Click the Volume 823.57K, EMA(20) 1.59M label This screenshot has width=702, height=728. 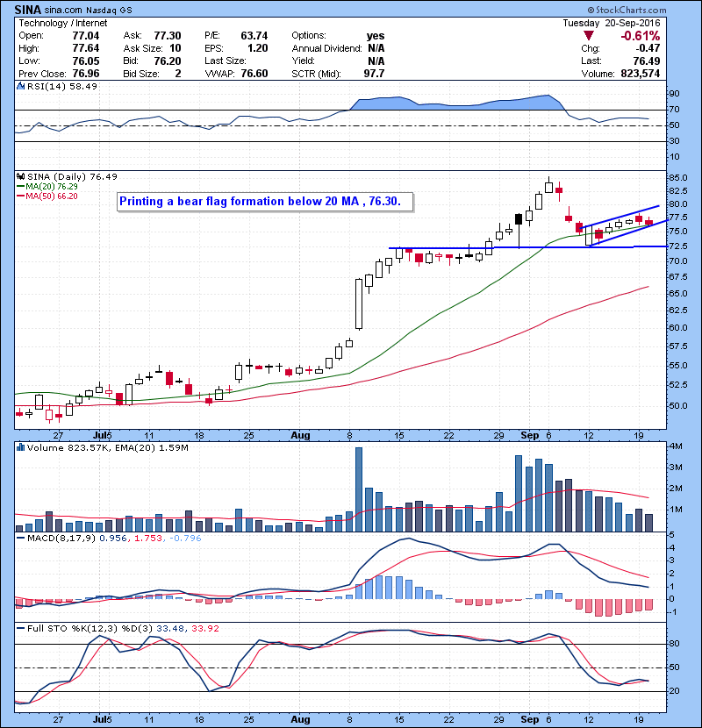(x=108, y=447)
